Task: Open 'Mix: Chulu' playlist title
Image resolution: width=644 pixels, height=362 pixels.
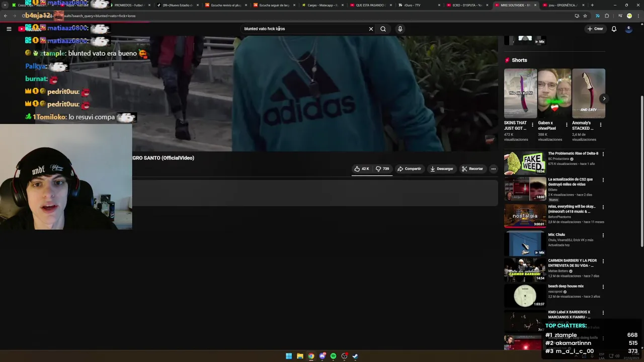Action: coord(556,235)
